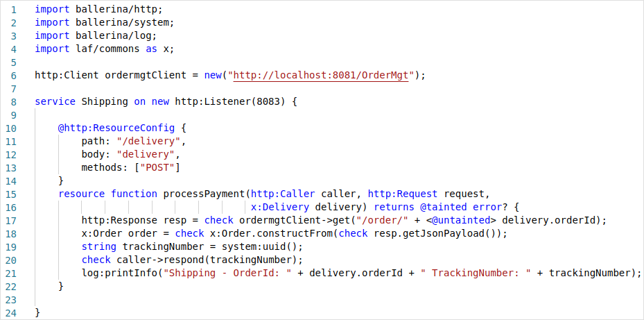Viewport: 644px width, 320px height.
Task: Open the http://localhost:8081/OrderMgt URL link
Action: pyautogui.click(x=321, y=75)
